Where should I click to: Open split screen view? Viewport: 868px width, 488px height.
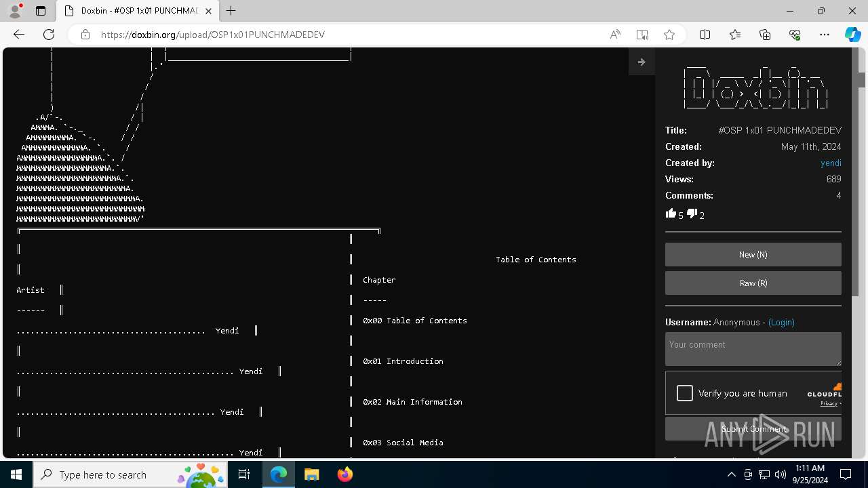[705, 35]
